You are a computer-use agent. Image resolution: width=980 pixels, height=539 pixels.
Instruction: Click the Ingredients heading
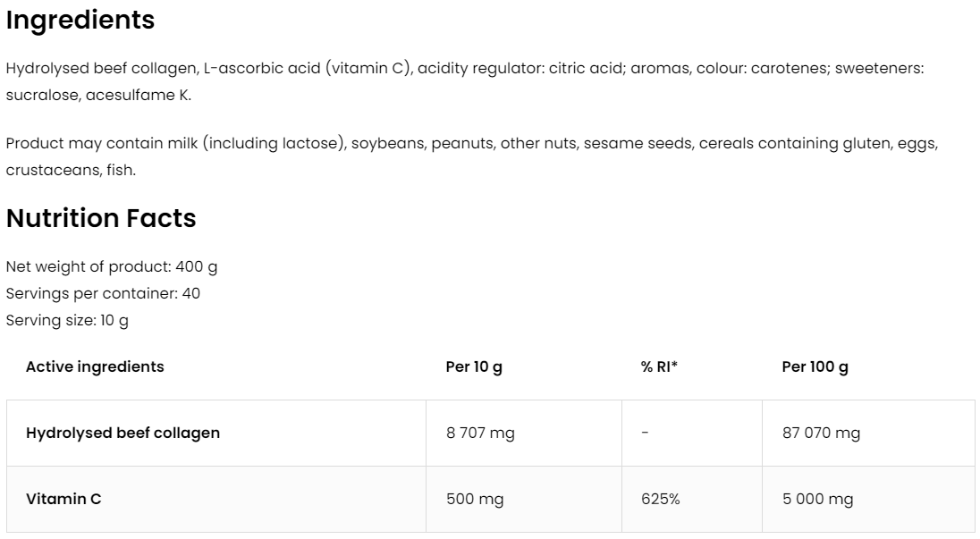coord(80,21)
